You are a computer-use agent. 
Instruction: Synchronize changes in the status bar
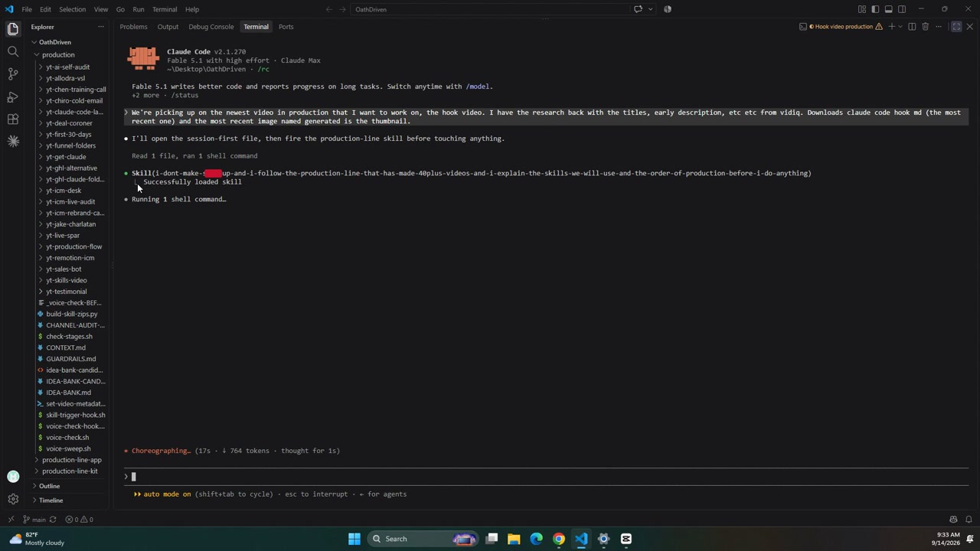pyautogui.click(x=53, y=520)
